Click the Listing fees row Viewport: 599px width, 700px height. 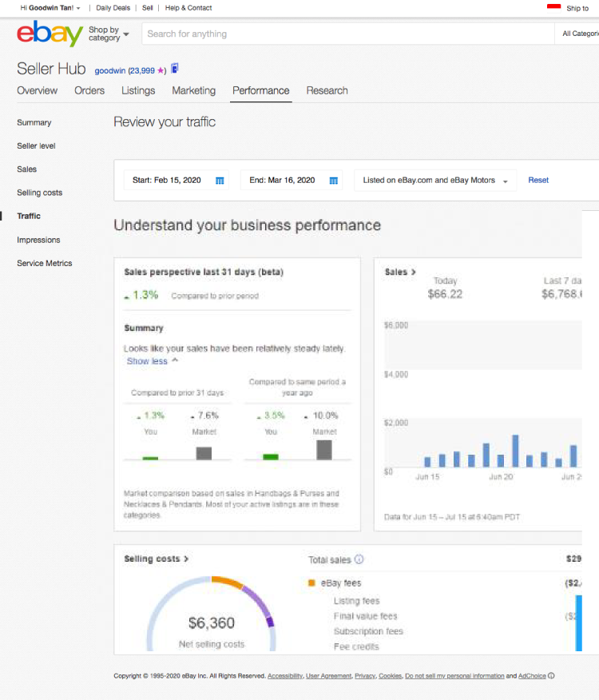(357, 600)
